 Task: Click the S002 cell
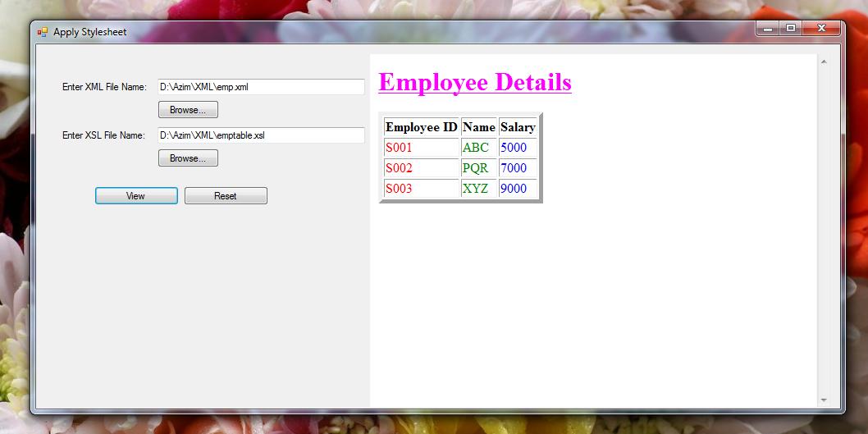tap(422, 168)
